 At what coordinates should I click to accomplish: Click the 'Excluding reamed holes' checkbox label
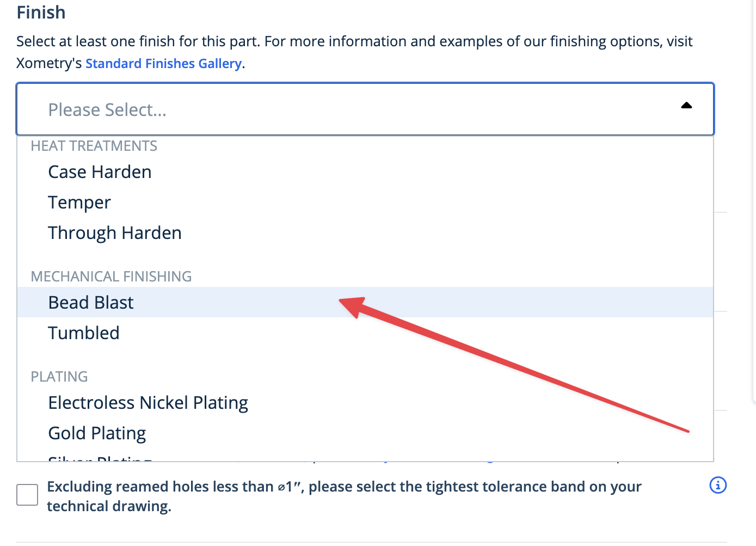click(344, 496)
